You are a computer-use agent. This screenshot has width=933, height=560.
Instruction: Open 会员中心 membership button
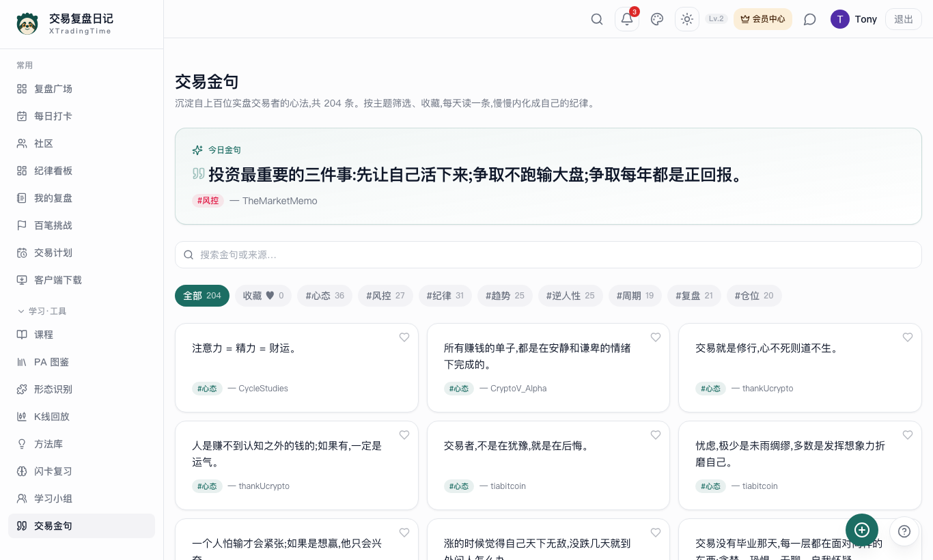click(x=763, y=19)
